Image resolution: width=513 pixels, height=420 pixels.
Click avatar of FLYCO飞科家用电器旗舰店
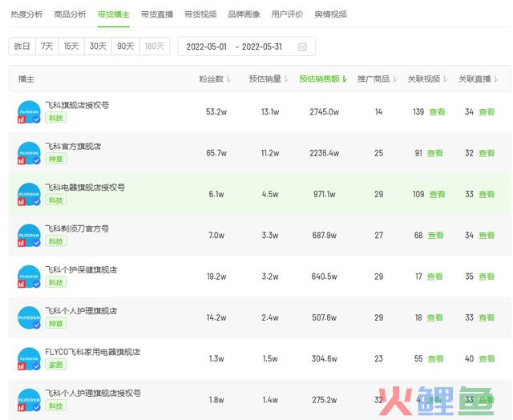point(29,359)
